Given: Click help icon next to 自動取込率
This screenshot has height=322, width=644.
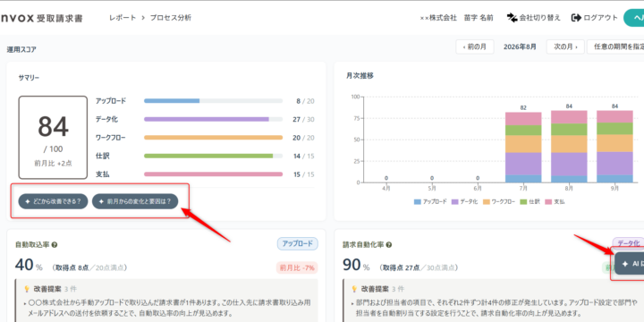Looking at the screenshot, I should click(x=55, y=245).
